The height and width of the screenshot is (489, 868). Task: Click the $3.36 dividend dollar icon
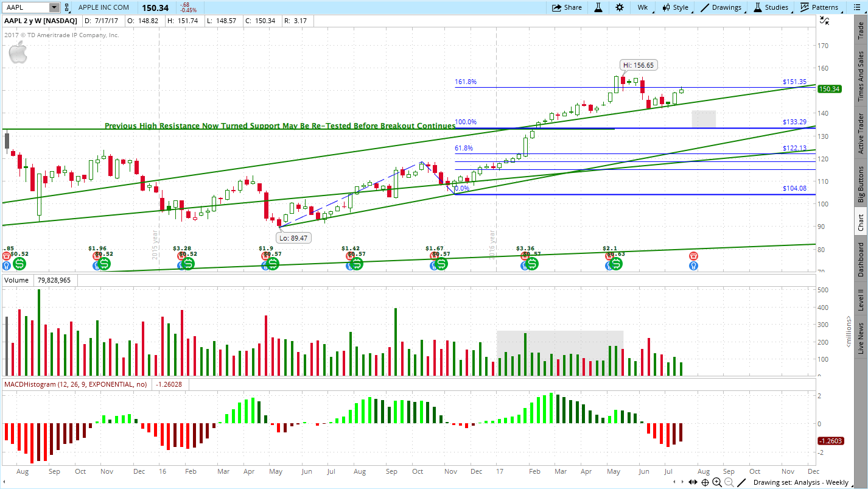coord(533,264)
